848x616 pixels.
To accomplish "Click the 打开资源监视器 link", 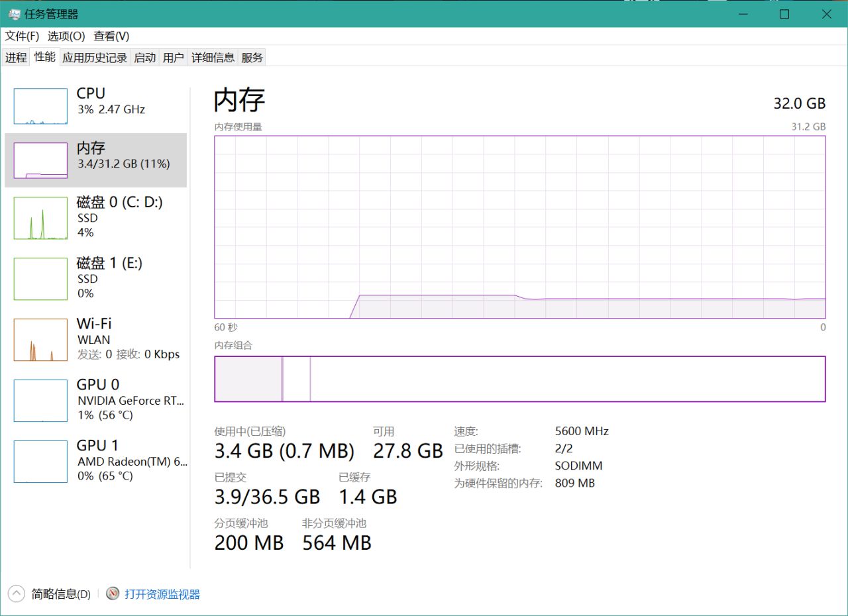I will [162, 594].
